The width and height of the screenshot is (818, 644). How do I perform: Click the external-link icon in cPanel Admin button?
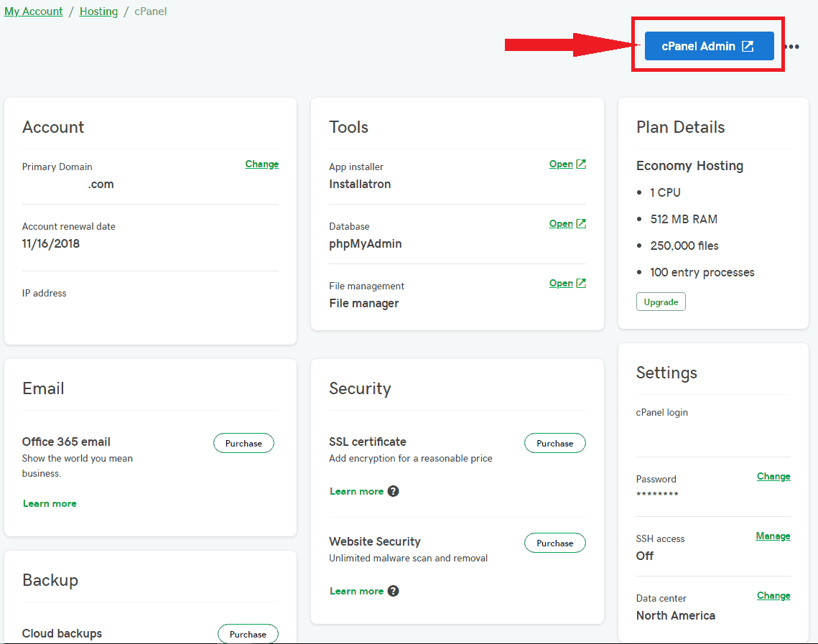[748, 46]
